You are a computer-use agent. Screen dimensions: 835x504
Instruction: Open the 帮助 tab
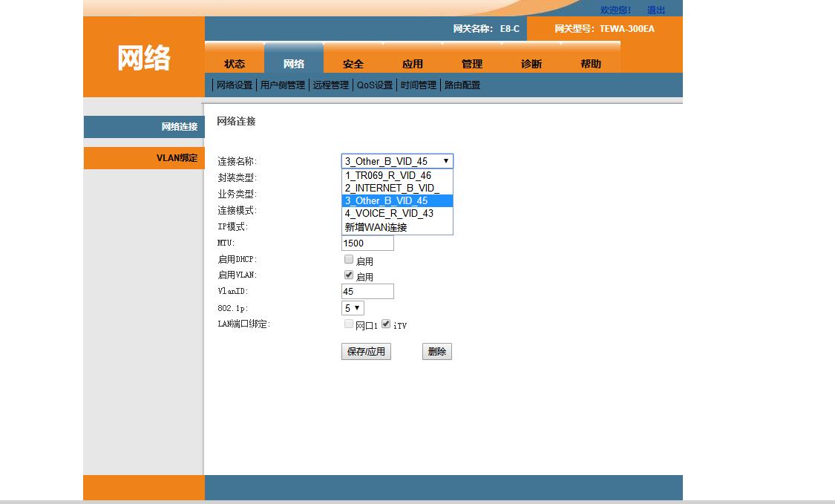tap(590, 64)
